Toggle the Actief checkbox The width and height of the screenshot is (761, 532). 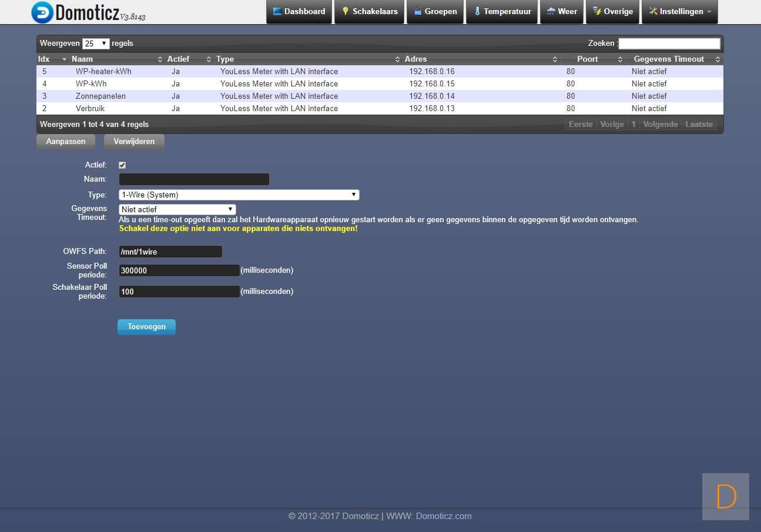122,165
